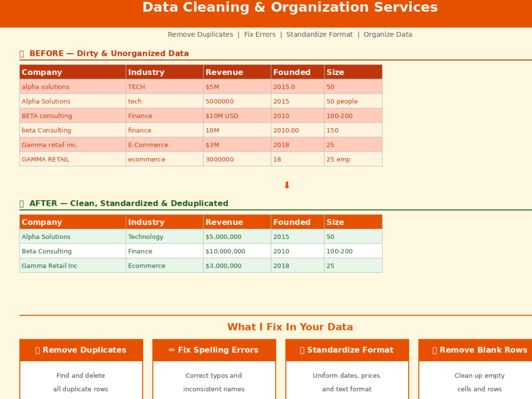
Task: Select the '$10M USD' revenue cell
Action: pyautogui.click(x=237, y=115)
